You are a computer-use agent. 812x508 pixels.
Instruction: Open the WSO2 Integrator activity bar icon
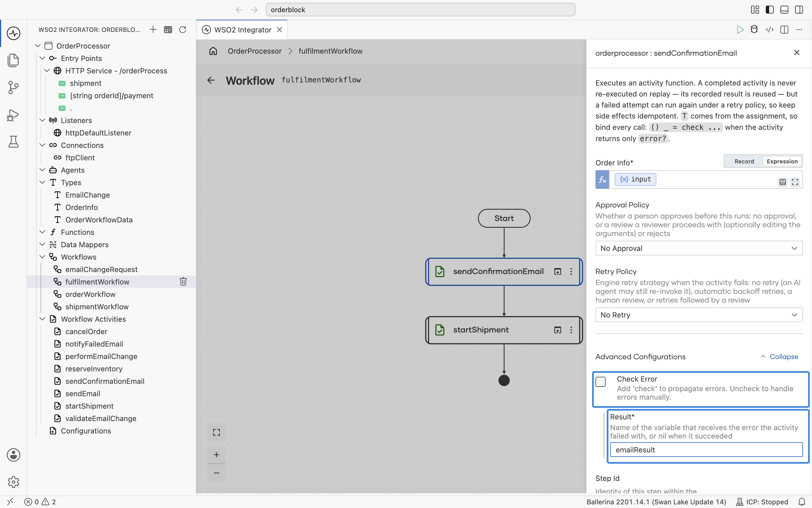(14, 33)
